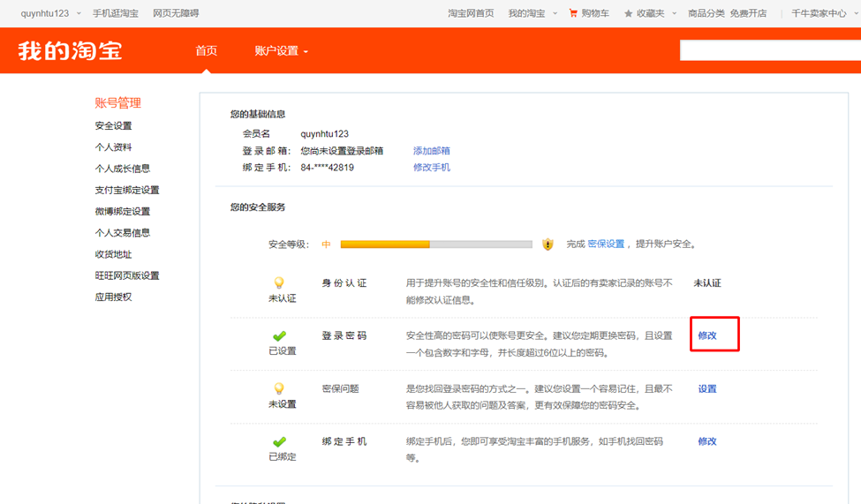Open 支付宝绑定设置 in sidebar
861x504 pixels.
[127, 190]
